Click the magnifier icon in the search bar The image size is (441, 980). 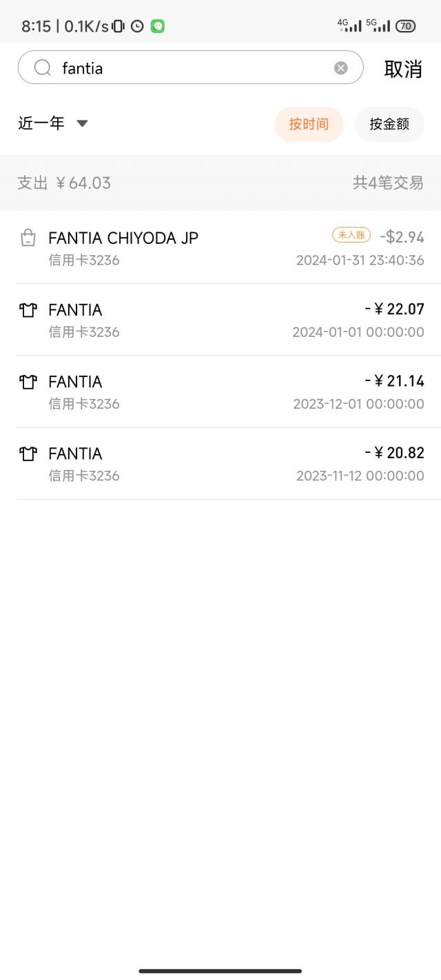pyautogui.click(x=42, y=68)
